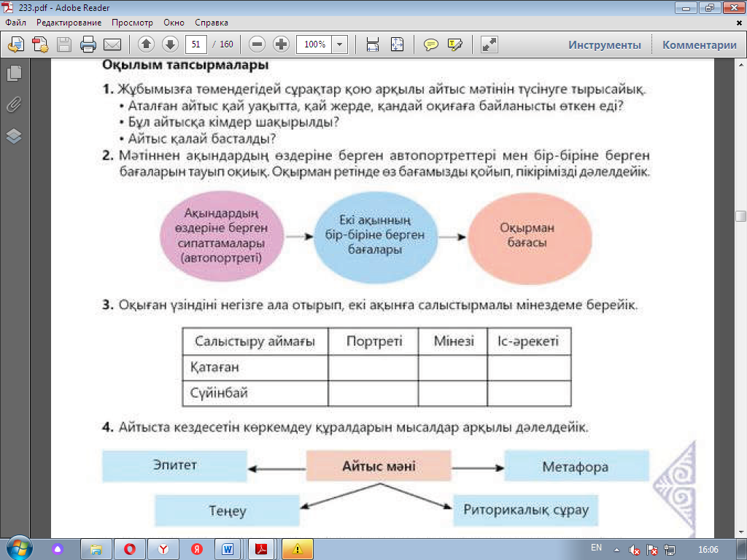Click the Print icon in the toolbar
The image size is (747, 560).
(x=88, y=44)
